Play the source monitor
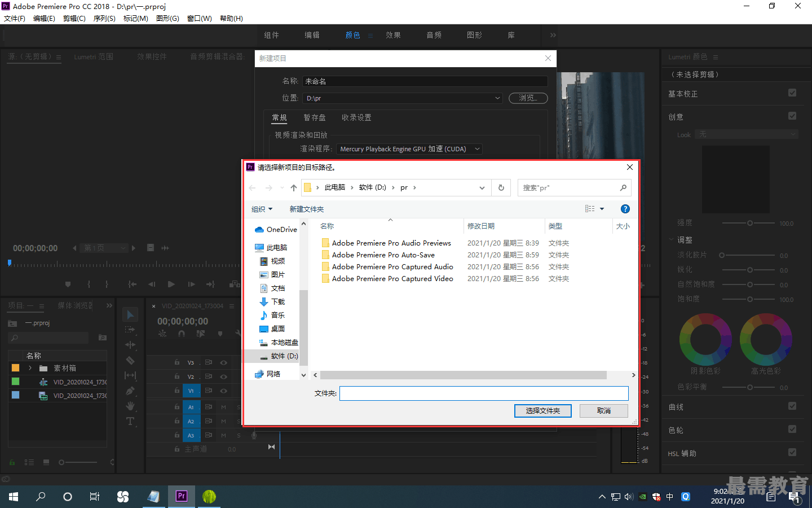The width and height of the screenshot is (812, 508). pyautogui.click(x=171, y=284)
